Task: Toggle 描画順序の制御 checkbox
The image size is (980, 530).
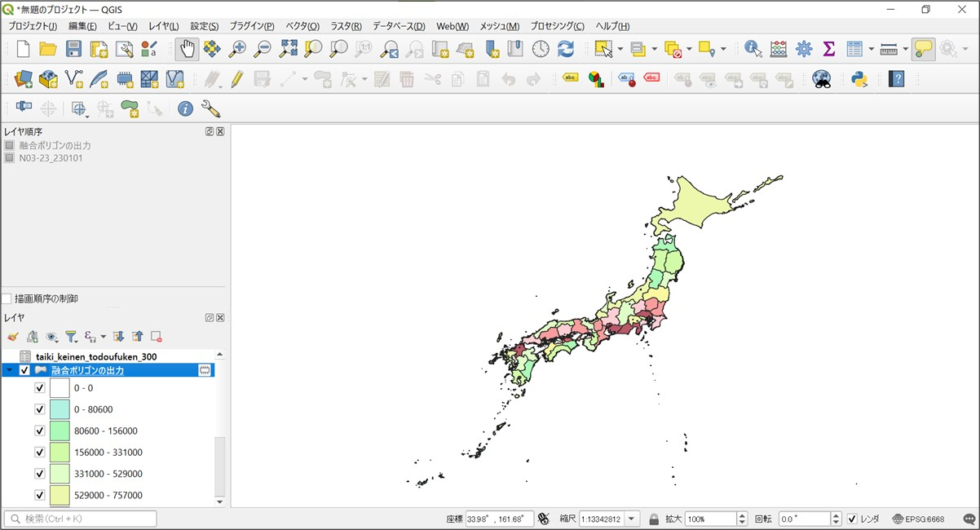Action: point(7,299)
